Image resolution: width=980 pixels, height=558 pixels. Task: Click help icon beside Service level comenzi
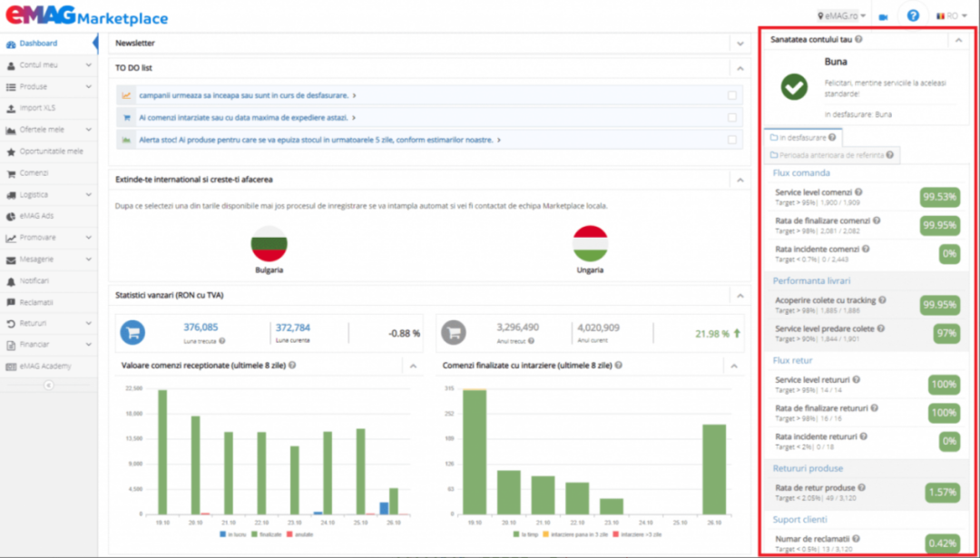coord(858,191)
